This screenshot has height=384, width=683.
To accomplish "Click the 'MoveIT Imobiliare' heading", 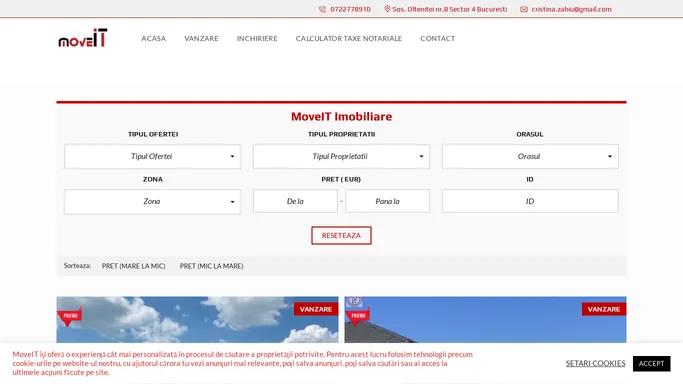I will (342, 117).
